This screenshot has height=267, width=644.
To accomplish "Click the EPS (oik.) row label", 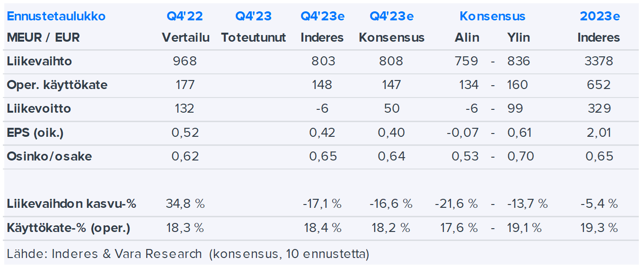I will pos(35,133).
